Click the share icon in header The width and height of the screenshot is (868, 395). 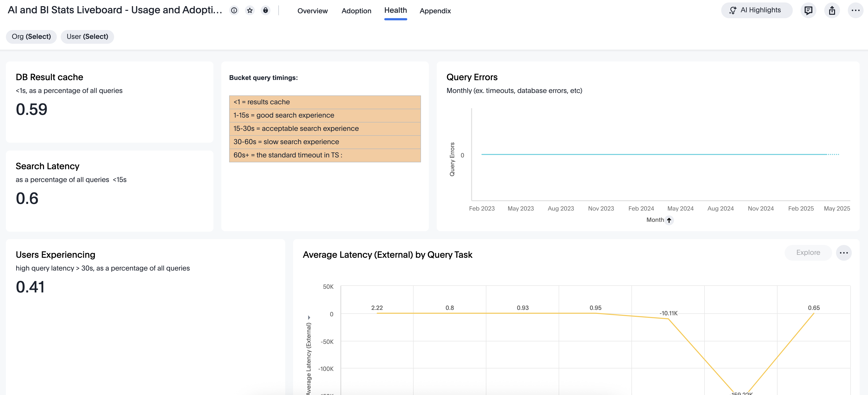832,10
